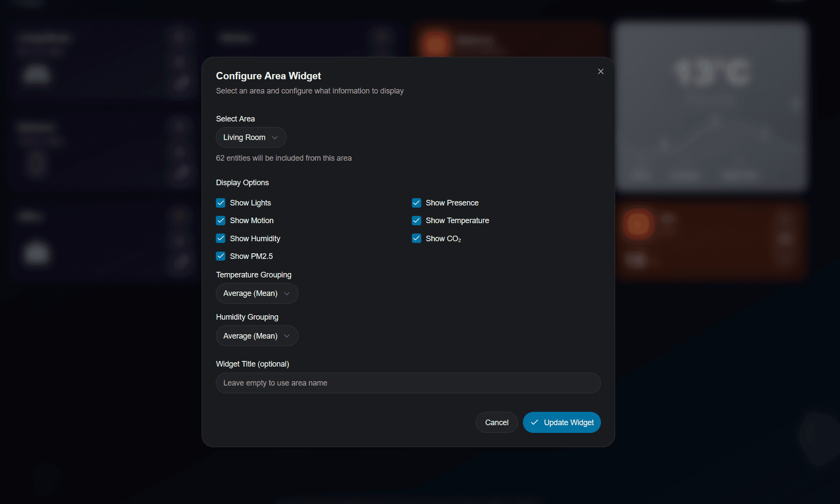Click the Widget Title input field
Viewport: 840px width, 504px height.
point(408,383)
